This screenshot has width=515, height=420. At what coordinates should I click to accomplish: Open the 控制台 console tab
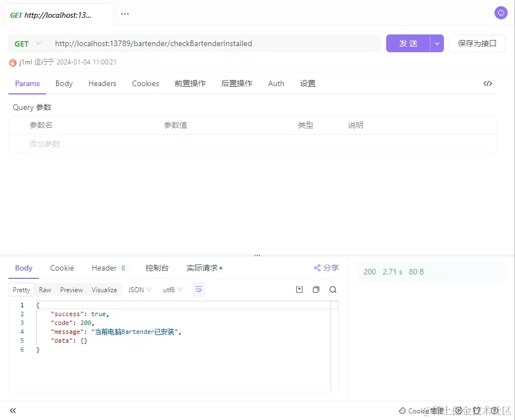click(157, 268)
